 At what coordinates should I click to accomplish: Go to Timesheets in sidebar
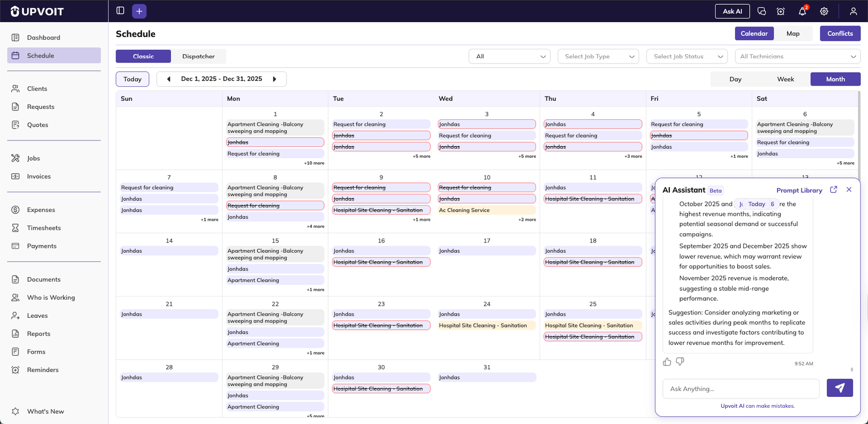tap(44, 228)
